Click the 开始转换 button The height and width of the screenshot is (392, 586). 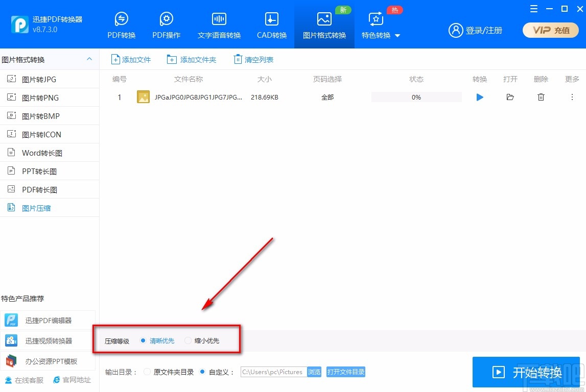click(x=526, y=372)
